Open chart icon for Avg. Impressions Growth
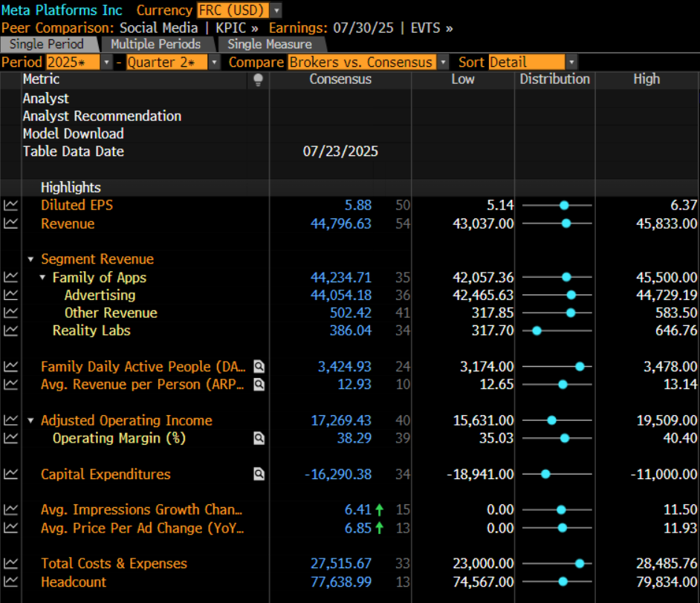Screen dimensions: 700x603 (x=10, y=509)
